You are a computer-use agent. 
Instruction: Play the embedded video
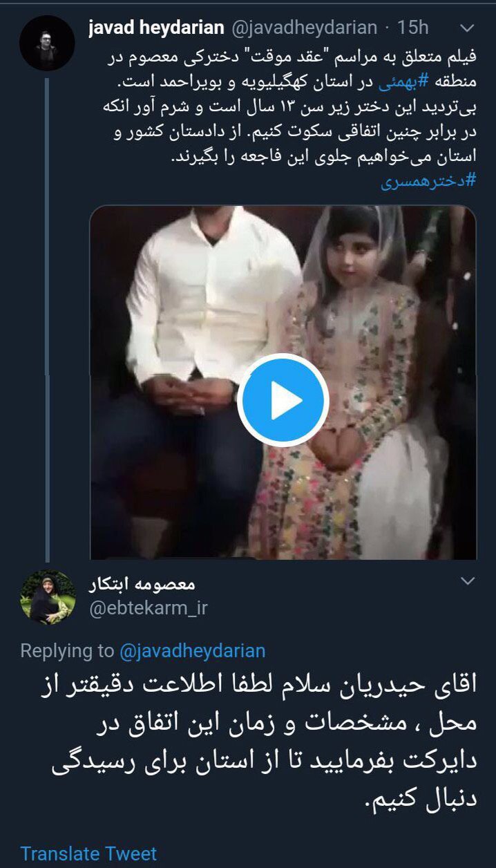tap(283, 400)
